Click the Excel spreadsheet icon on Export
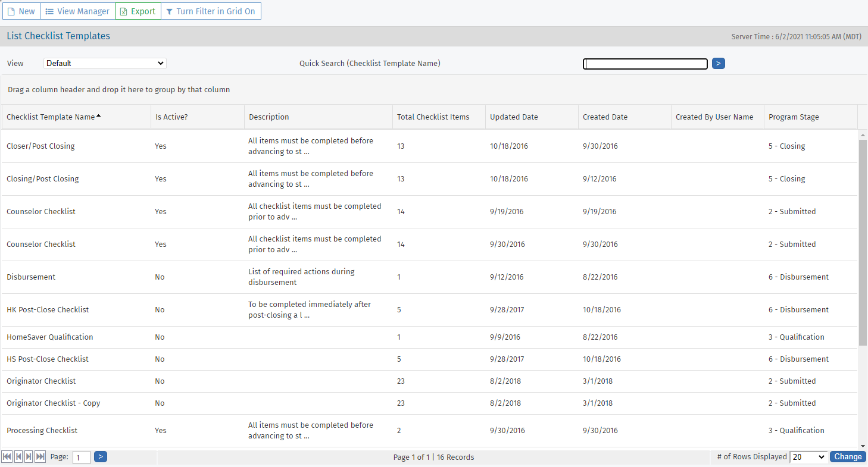The height and width of the screenshot is (467, 868). tap(124, 11)
